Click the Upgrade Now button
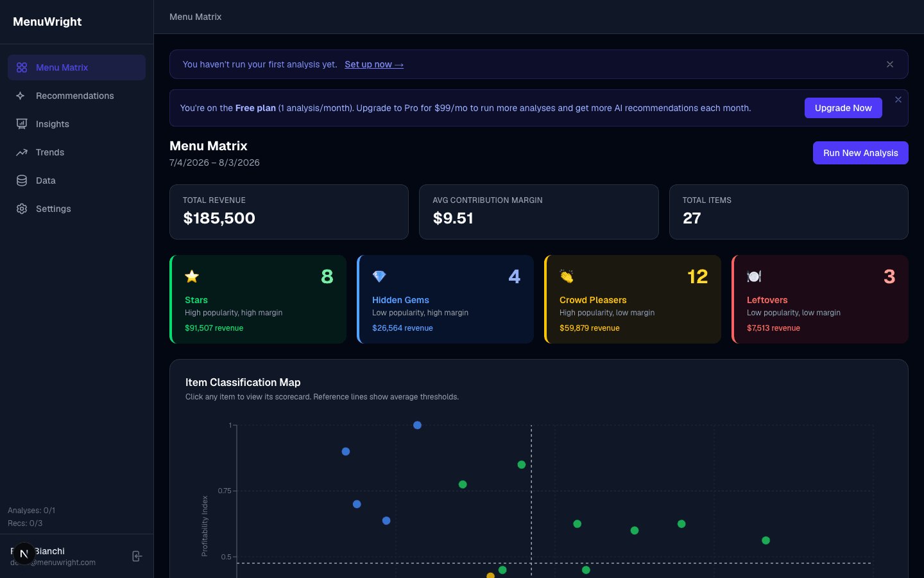The image size is (924, 578). pyautogui.click(x=843, y=108)
